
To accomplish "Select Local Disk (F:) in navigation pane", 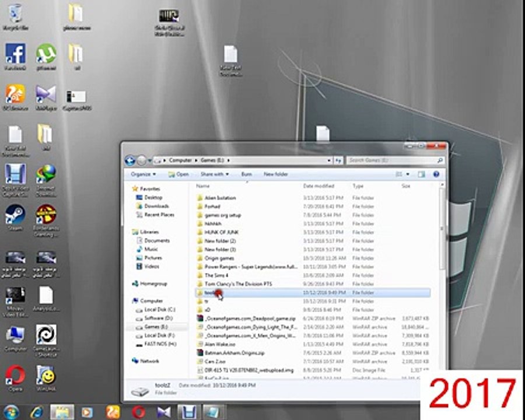I will click(x=156, y=335).
